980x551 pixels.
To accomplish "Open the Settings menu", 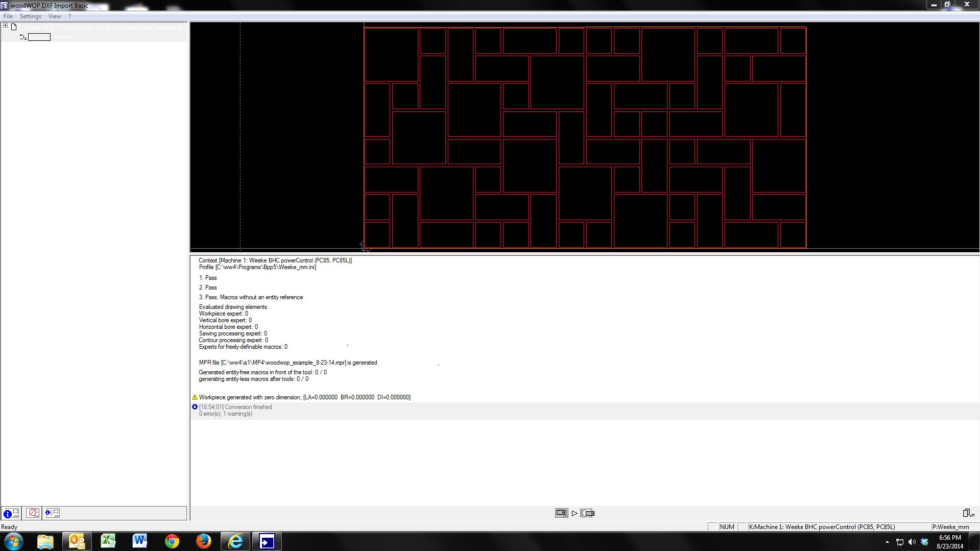I will [x=30, y=16].
